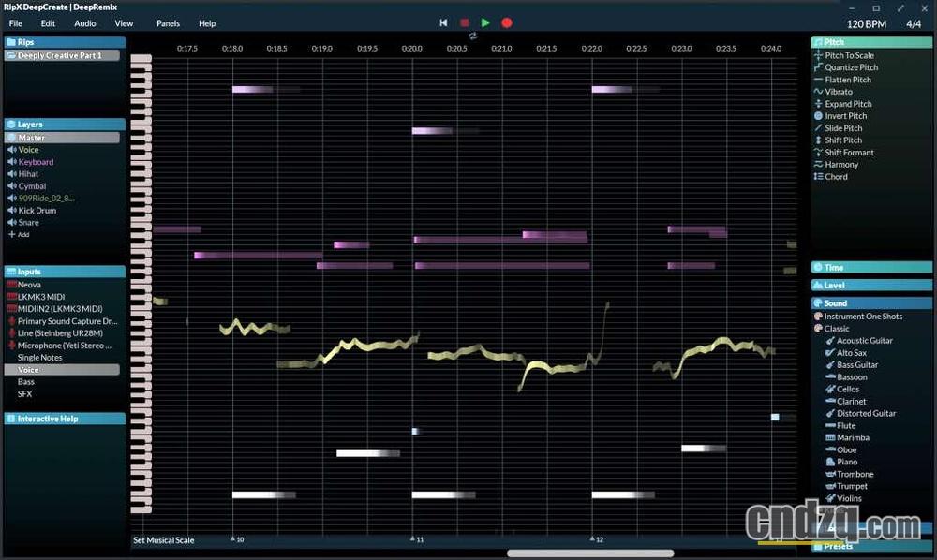This screenshot has width=937, height=560.
Task: Mute the Kick Drum layer
Action: (x=13, y=210)
